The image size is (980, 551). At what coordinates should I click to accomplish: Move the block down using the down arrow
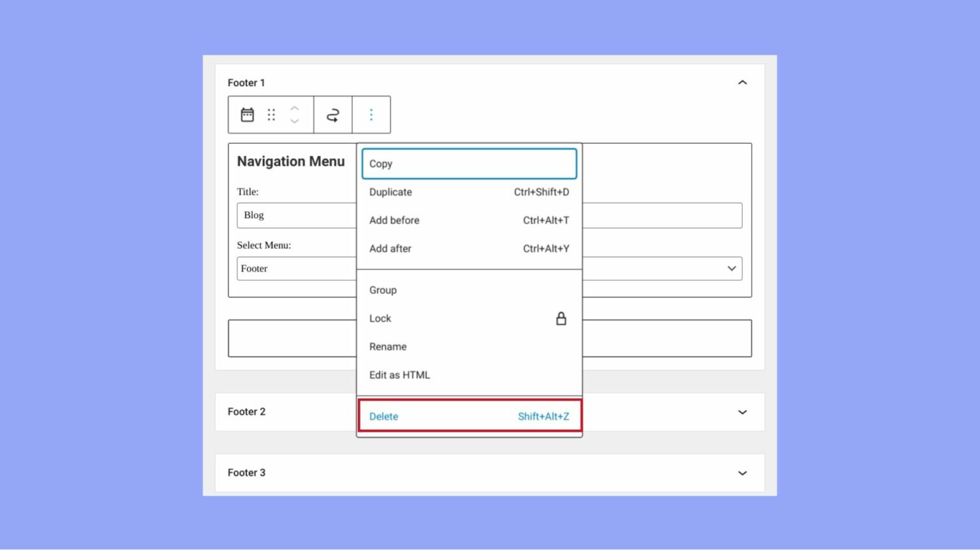click(x=294, y=121)
